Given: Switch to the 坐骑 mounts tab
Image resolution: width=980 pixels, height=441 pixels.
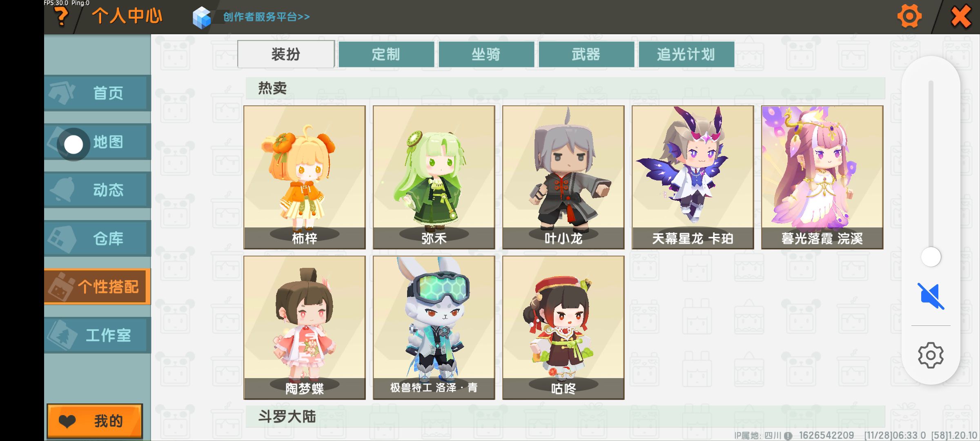Looking at the screenshot, I should point(486,54).
